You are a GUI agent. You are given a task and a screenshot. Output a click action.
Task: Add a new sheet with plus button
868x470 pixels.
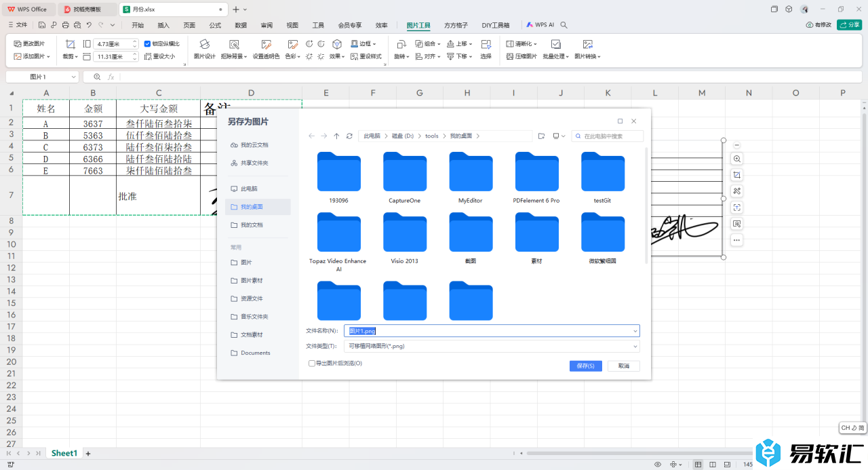point(88,453)
